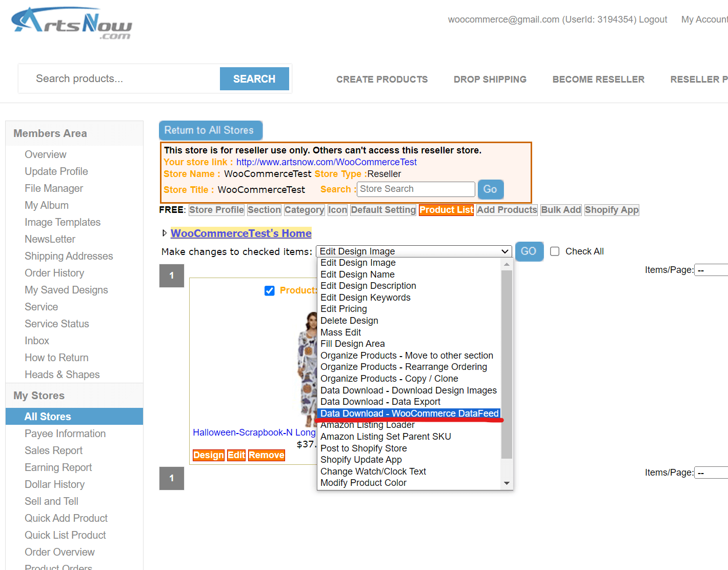Open the top Items/Page dropdown
Screen dimensions: 728x570
pyautogui.click(x=712, y=270)
